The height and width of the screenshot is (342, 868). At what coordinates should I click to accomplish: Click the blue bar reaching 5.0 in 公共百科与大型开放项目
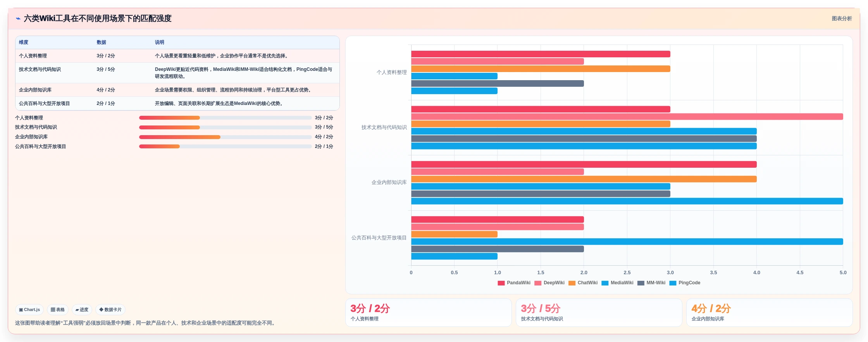point(627,242)
